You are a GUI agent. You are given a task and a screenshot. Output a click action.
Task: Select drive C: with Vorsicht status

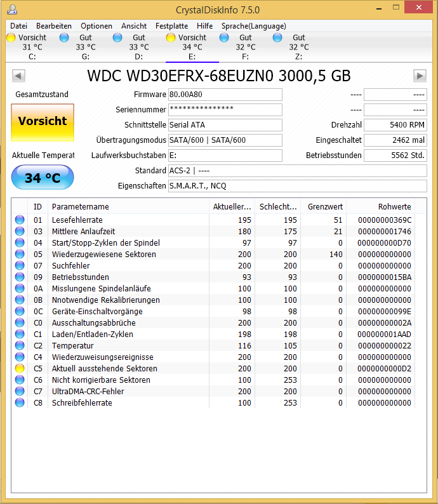pos(32,47)
